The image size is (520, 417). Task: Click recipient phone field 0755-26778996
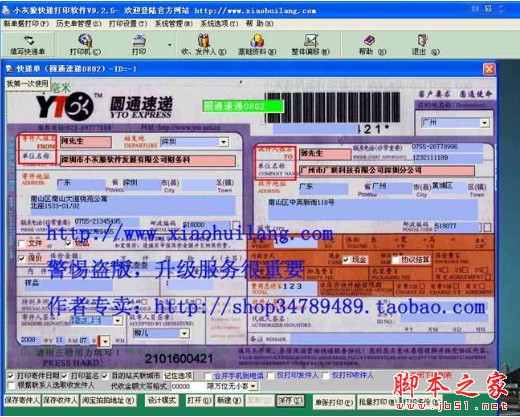click(x=447, y=147)
